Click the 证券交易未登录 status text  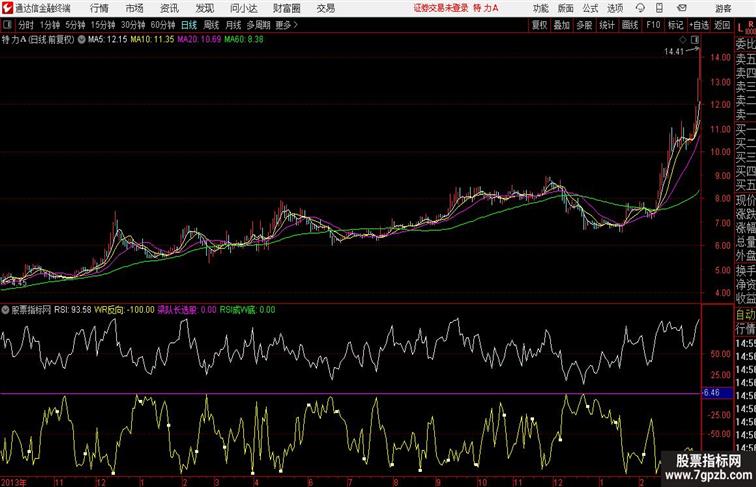pyautogui.click(x=441, y=8)
